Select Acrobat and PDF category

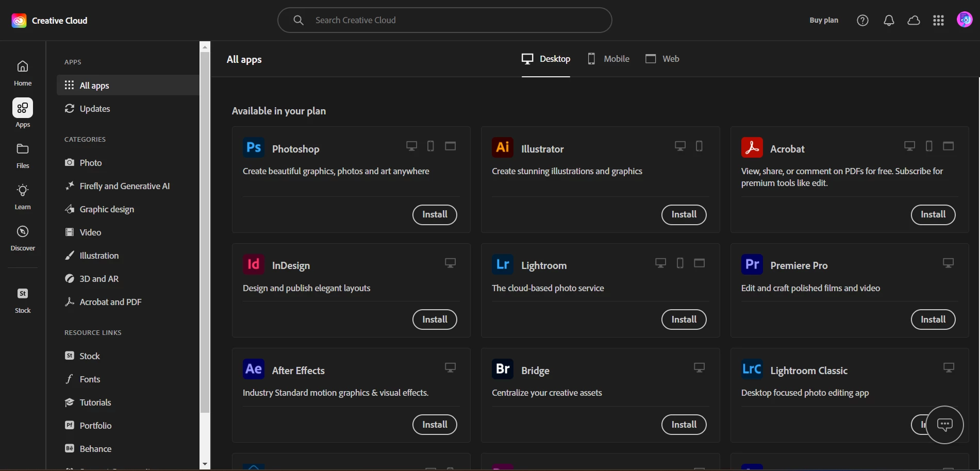(128, 302)
